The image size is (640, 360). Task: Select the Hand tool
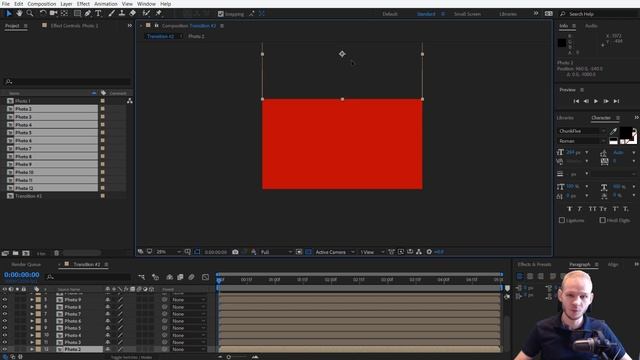(x=19, y=13)
